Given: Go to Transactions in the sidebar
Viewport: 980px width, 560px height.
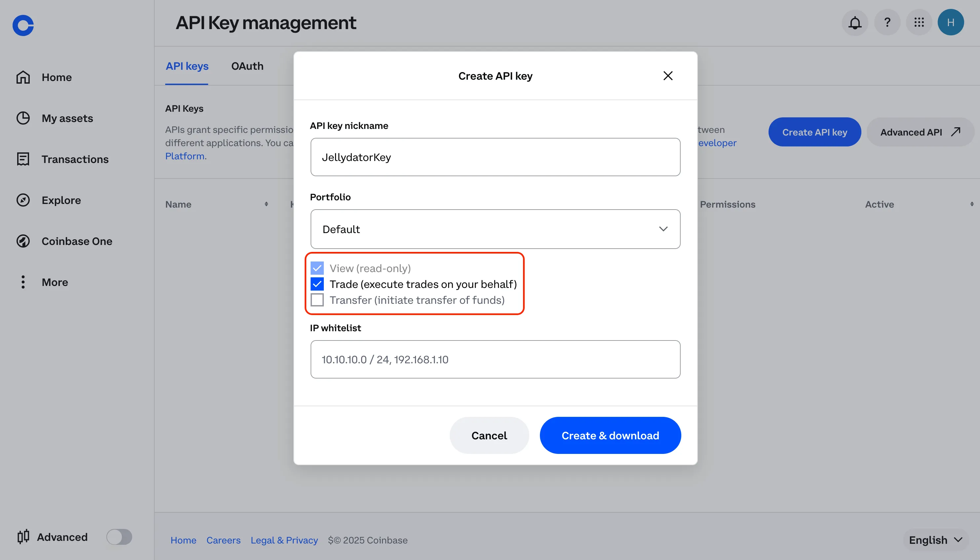Looking at the screenshot, I should pos(62,159).
